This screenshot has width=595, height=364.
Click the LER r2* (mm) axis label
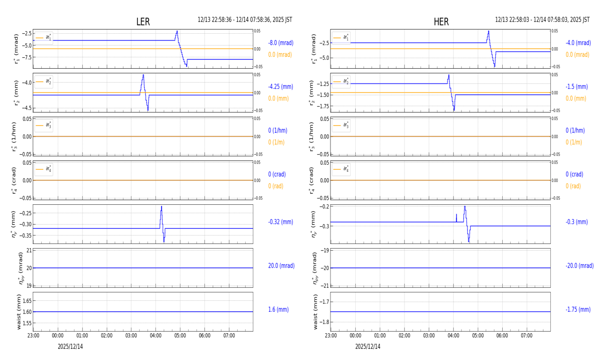tap(16, 93)
